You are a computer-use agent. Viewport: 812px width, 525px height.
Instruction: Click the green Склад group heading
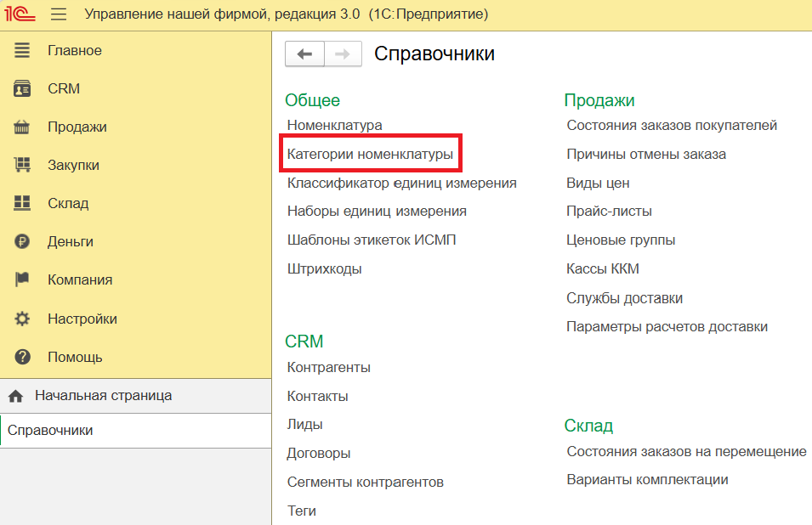(588, 426)
